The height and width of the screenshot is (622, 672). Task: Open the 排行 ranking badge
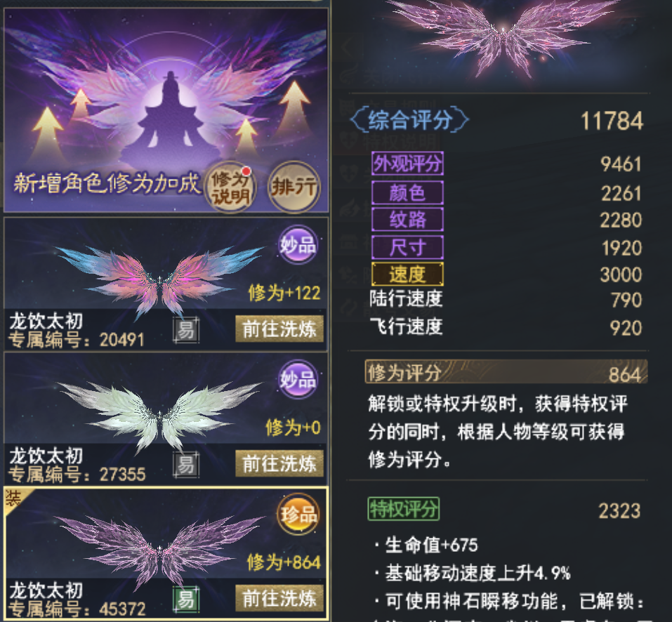point(294,187)
